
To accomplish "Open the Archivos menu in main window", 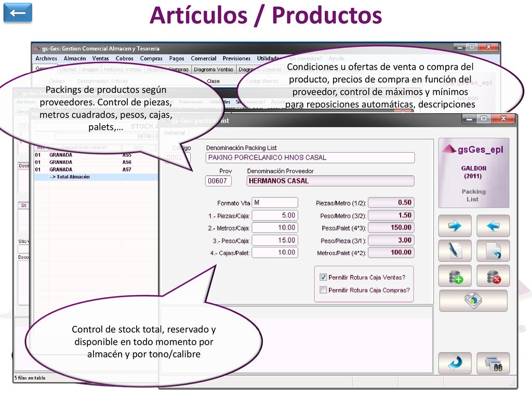I will pos(46,58).
